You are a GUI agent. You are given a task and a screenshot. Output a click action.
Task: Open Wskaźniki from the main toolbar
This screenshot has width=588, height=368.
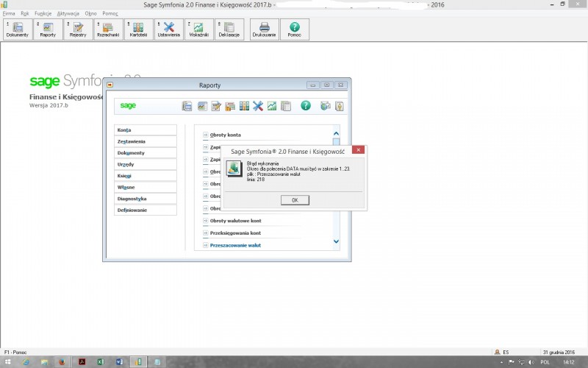(x=198, y=29)
